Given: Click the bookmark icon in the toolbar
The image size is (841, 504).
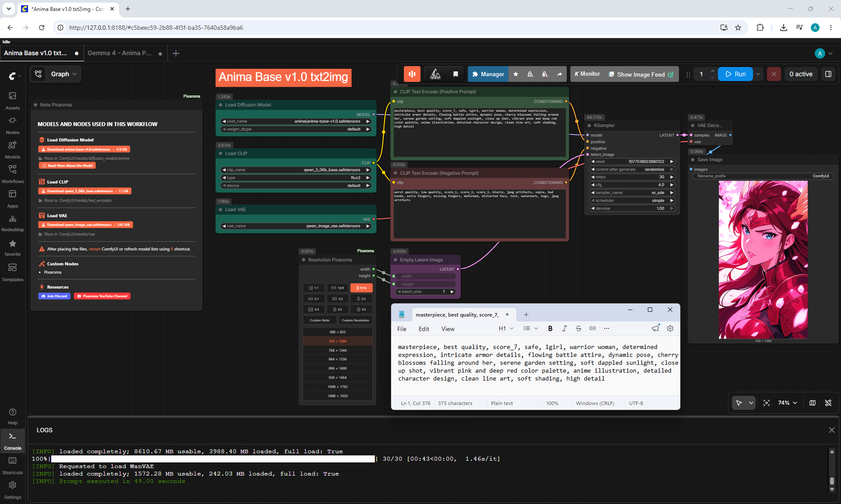Looking at the screenshot, I should tap(456, 74).
